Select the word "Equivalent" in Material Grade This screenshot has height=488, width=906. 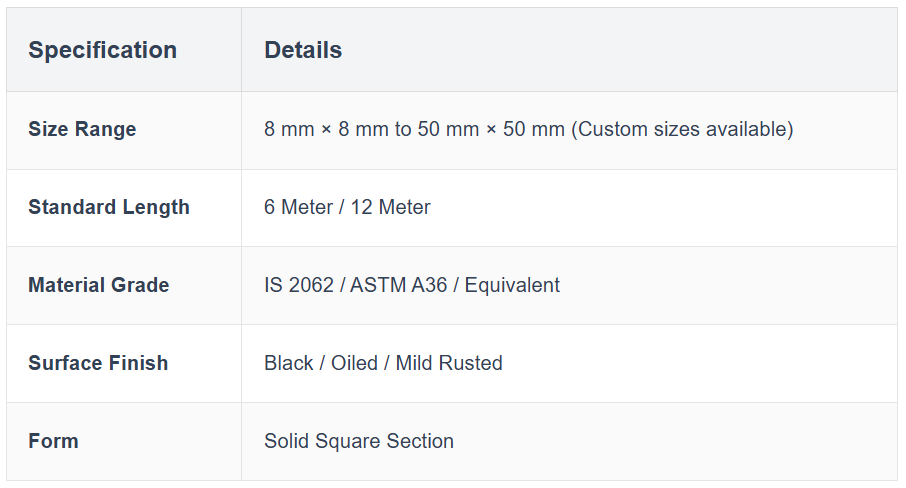coord(512,285)
